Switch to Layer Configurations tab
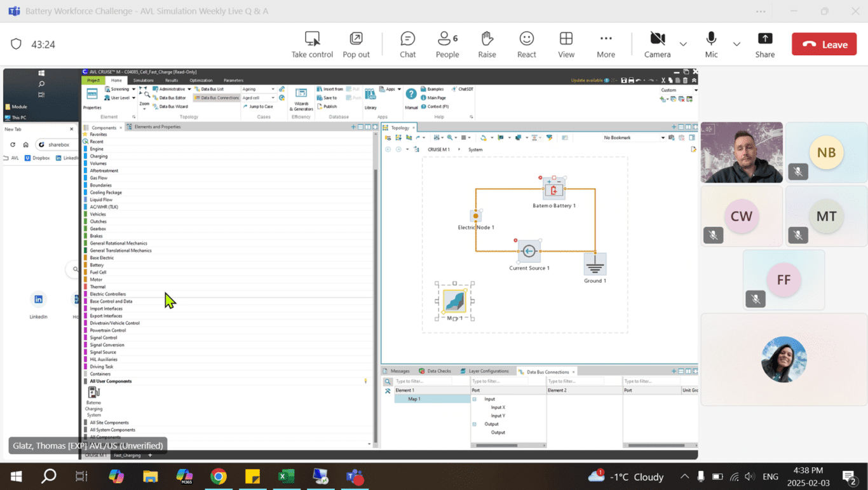This screenshot has width=868, height=490. coord(485,371)
